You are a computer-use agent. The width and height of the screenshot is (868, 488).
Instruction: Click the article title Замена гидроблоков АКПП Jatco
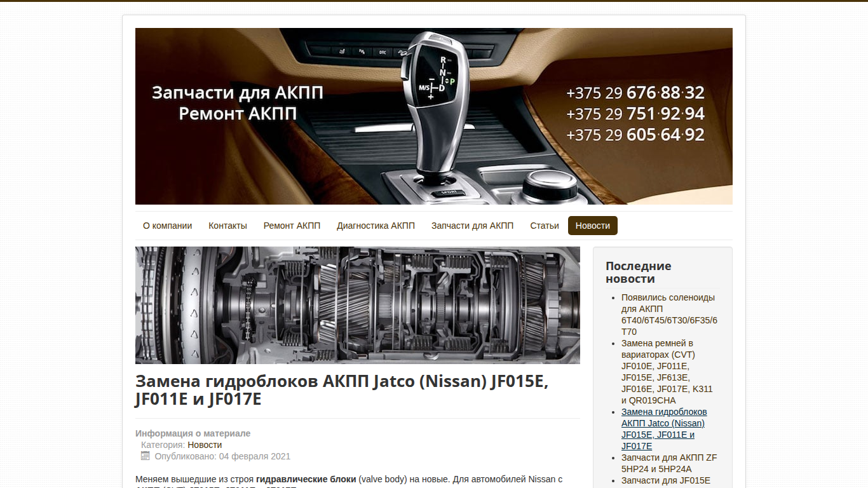342,390
